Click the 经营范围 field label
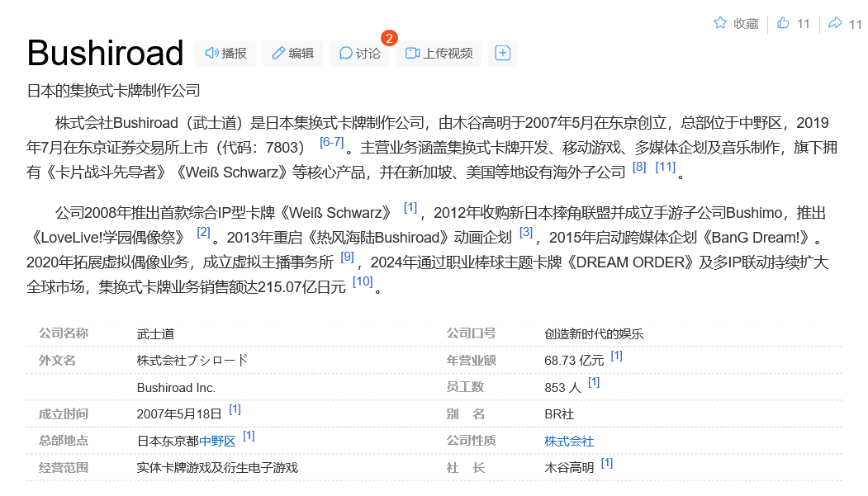 (x=64, y=468)
